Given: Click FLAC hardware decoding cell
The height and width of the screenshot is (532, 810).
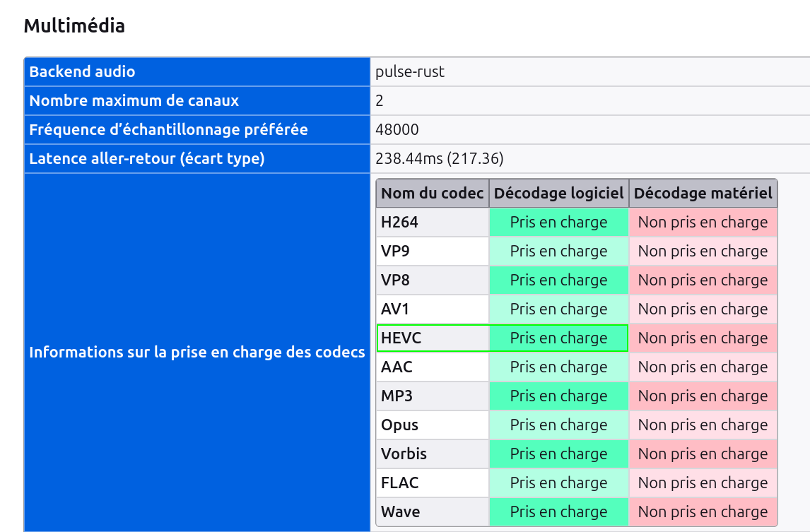Looking at the screenshot, I should click(x=703, y=483).
